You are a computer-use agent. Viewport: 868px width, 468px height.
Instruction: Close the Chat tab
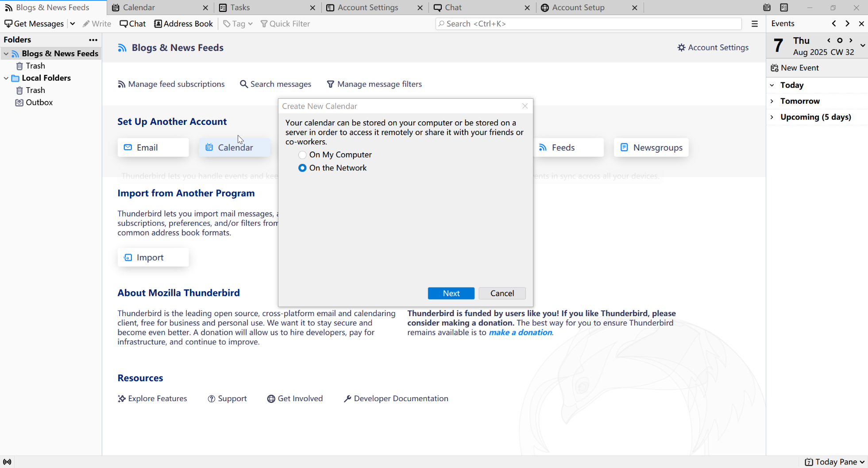pos(527,8)
